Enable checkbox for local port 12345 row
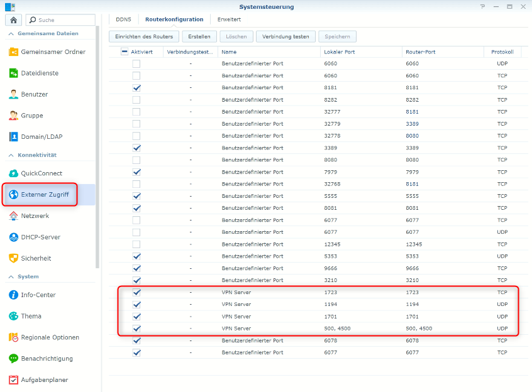 pyautogui.click(x=136, y=244)
